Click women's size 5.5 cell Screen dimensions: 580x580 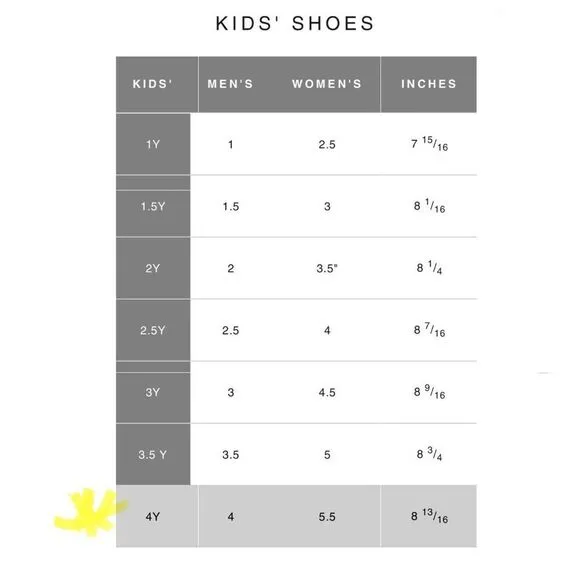click(327, 517)
